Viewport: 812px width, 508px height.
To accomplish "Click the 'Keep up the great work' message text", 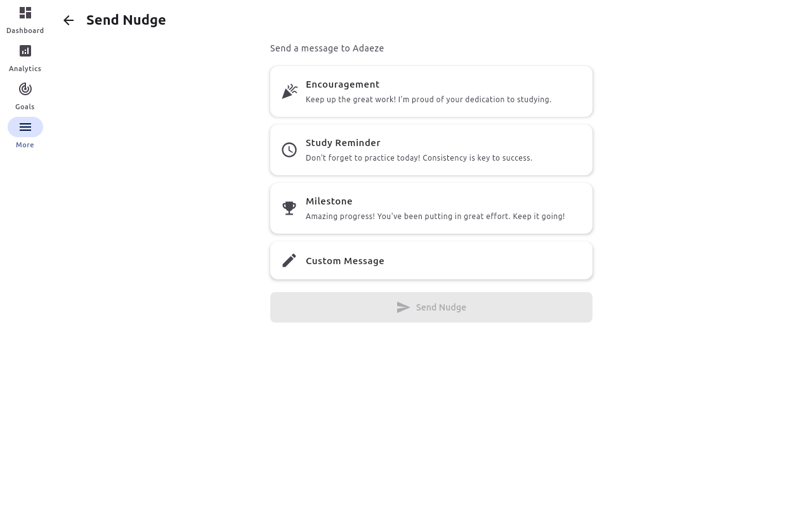I will pos(428,100).
